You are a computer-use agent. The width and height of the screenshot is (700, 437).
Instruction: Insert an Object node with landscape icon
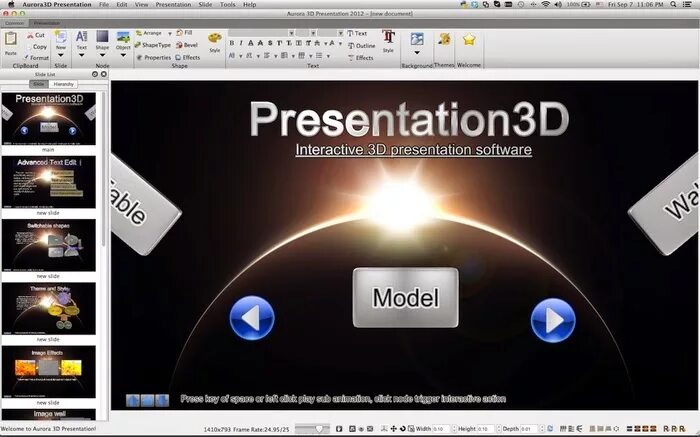pyautogui.click(x=123, y=40)
